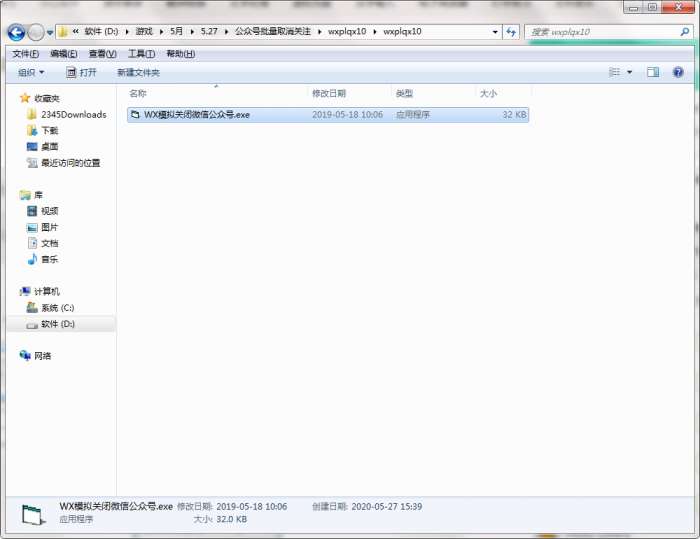Select 收藏夹 in navigation pane
The height and width of the screenshot is (539, 700).
click(46, 98)
